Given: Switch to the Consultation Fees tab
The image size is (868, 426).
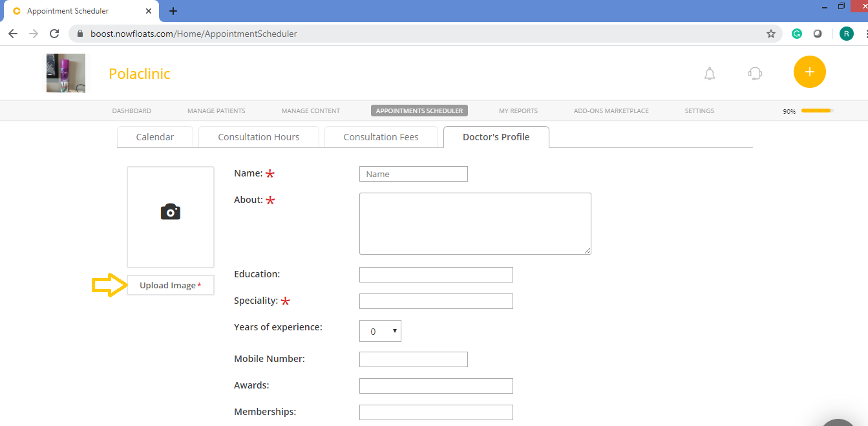Looking at the screenshot, I should [381, 136].
